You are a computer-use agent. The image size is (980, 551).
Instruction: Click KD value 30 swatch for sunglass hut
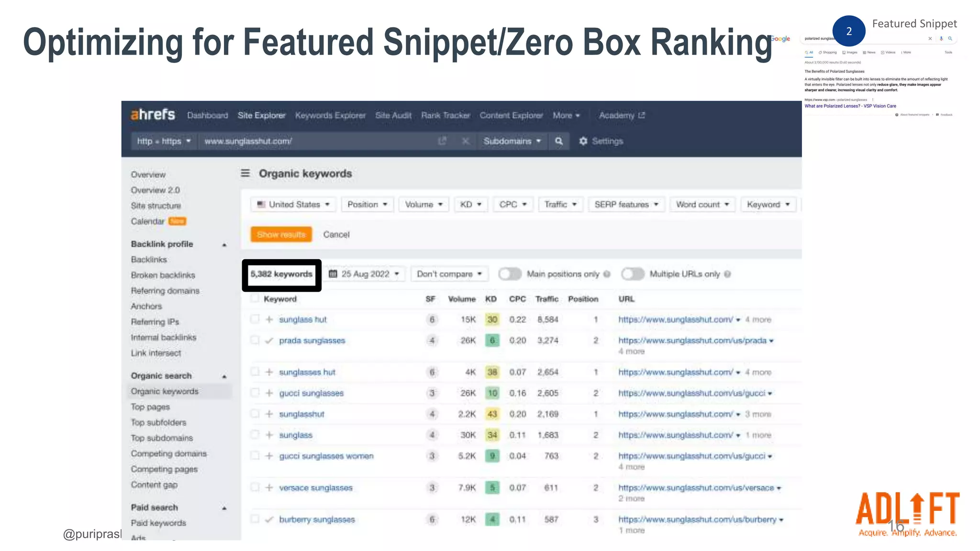click(x=492, y=320)
